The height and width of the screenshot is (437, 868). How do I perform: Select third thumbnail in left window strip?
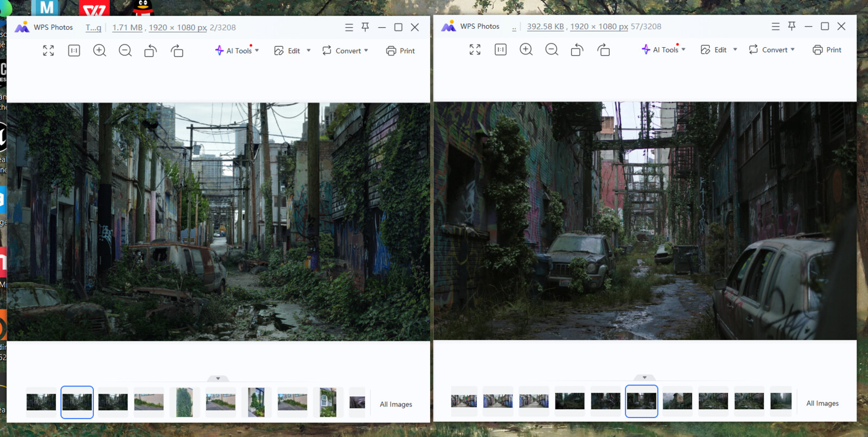pyautogui.click(x=113, y=402)
